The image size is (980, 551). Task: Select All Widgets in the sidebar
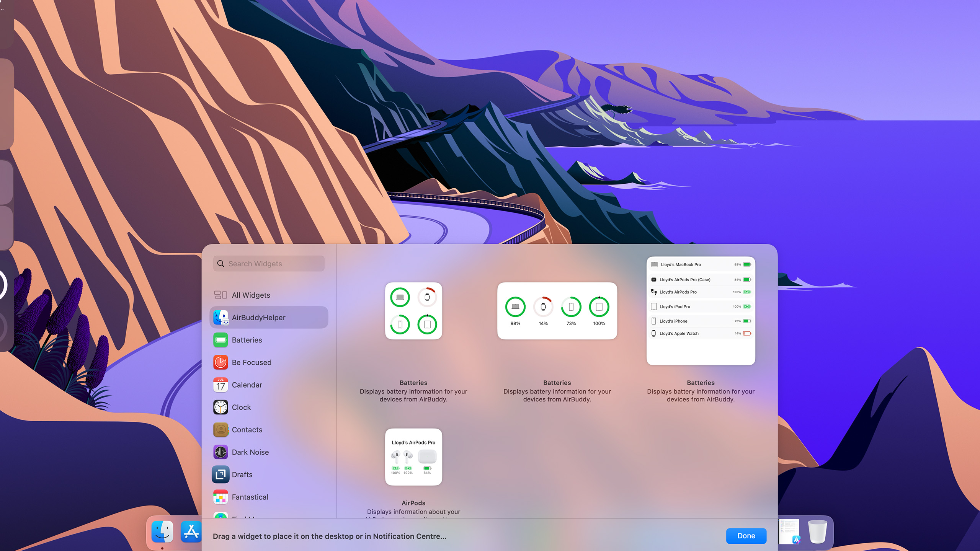(269, 295)
